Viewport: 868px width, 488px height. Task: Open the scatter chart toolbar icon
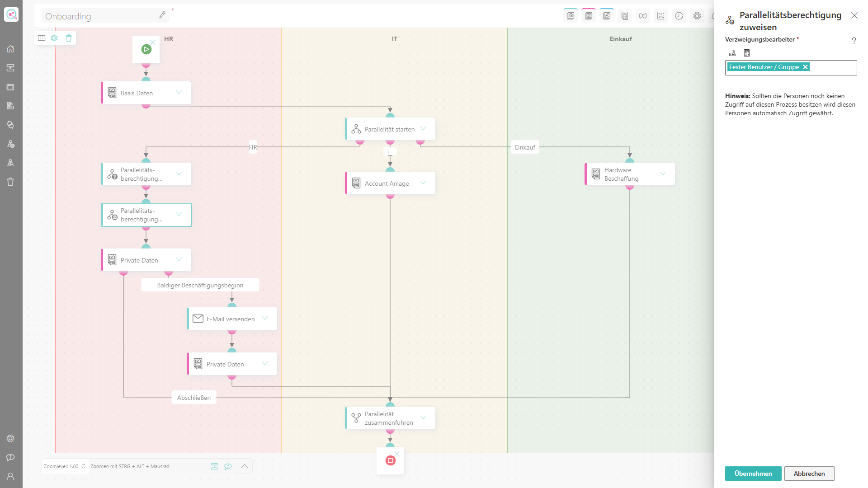[661, 16]
